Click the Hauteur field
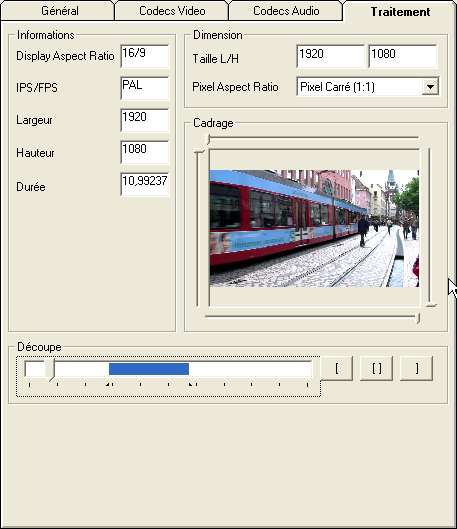The width and height of the screenshot is (457, 529). (x=145, y=152)
